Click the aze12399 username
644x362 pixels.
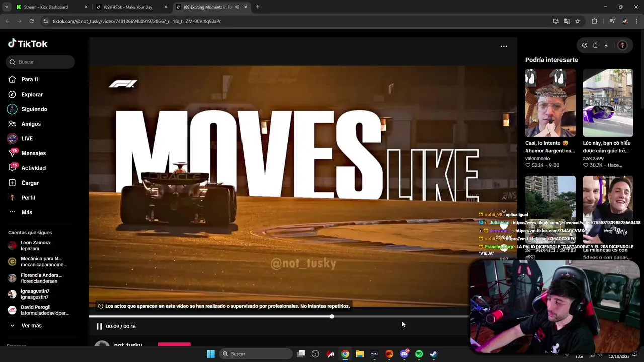[x=593, y=158]
